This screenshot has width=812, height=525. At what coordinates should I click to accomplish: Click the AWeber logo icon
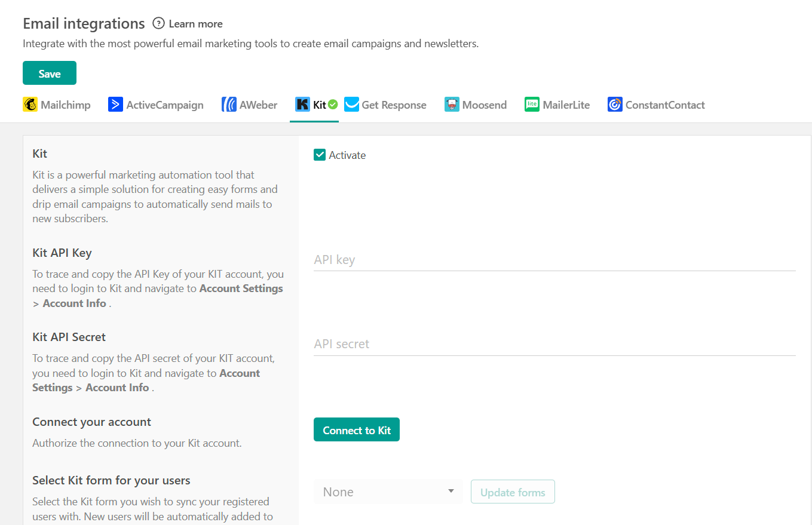[229, 105]
